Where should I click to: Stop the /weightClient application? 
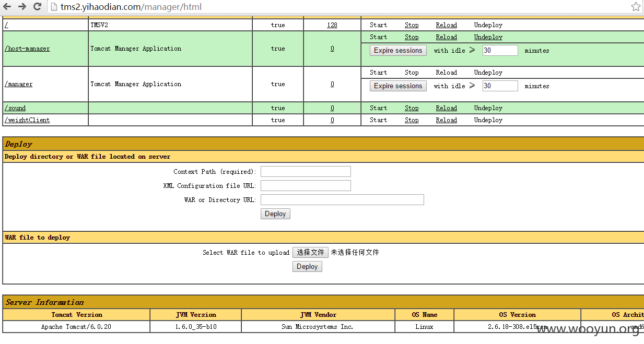[x=412, y=120]
